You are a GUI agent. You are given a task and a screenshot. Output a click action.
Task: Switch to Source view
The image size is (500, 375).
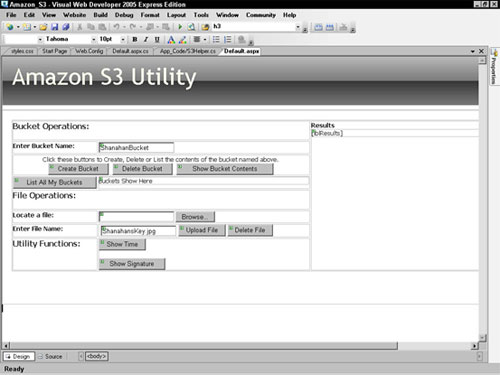[50, 356]
